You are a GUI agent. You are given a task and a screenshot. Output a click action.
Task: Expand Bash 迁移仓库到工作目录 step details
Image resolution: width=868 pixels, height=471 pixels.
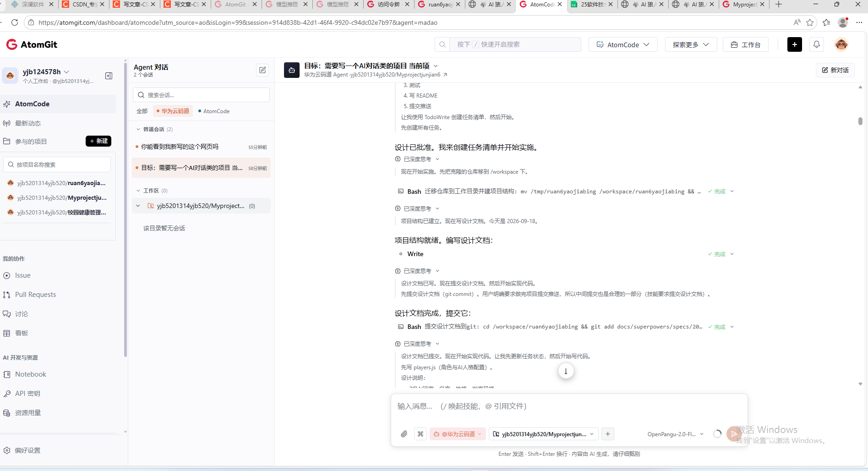[732, 191]
